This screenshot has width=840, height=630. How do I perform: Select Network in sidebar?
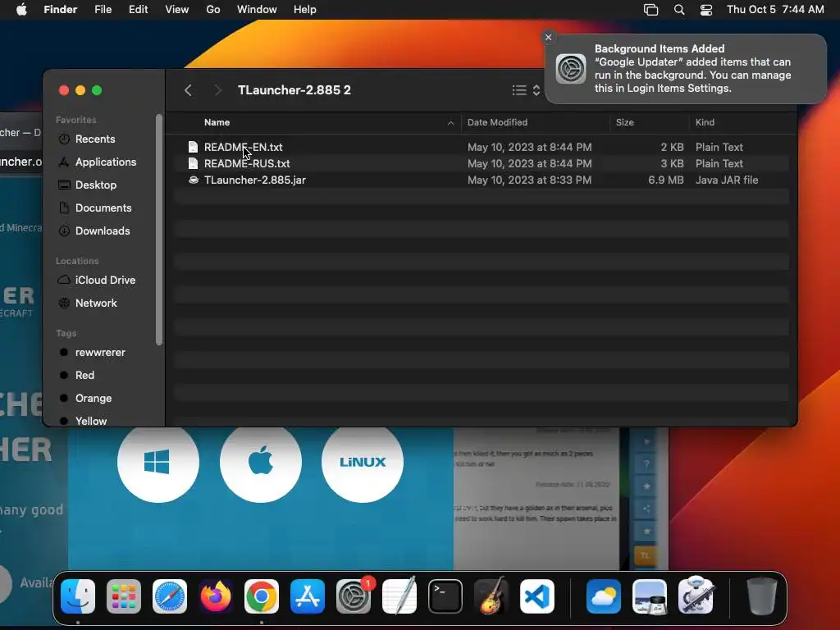[x=96, y=304]
